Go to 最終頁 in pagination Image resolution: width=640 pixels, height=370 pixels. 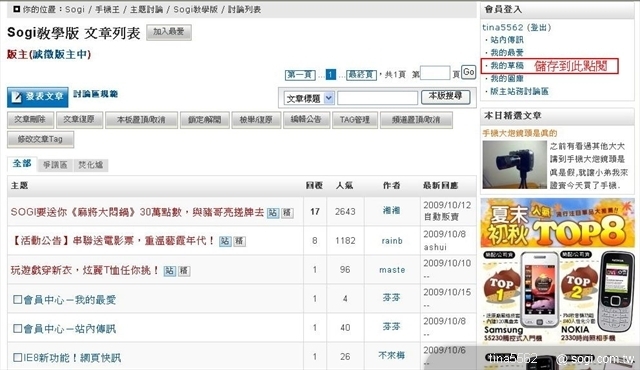point(361,75)
